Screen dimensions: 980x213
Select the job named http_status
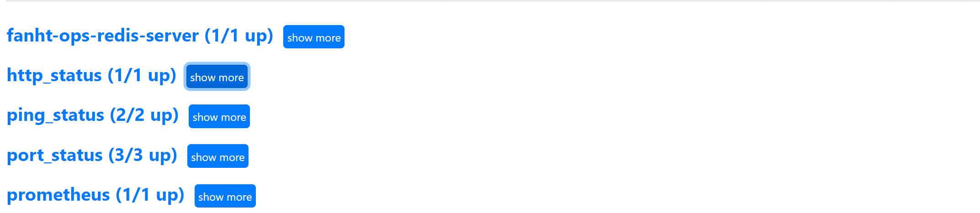coord(91,75)
